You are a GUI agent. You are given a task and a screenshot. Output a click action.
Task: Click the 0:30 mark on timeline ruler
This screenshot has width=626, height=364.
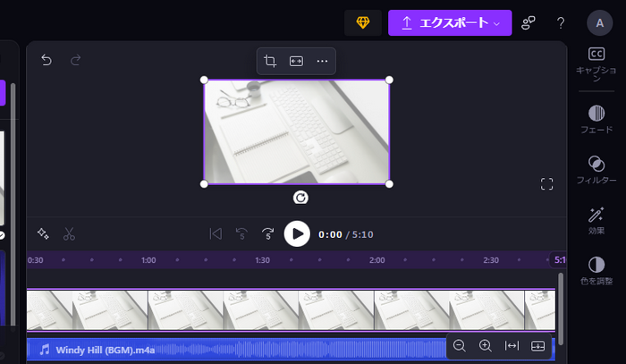(x=35, y=260)
